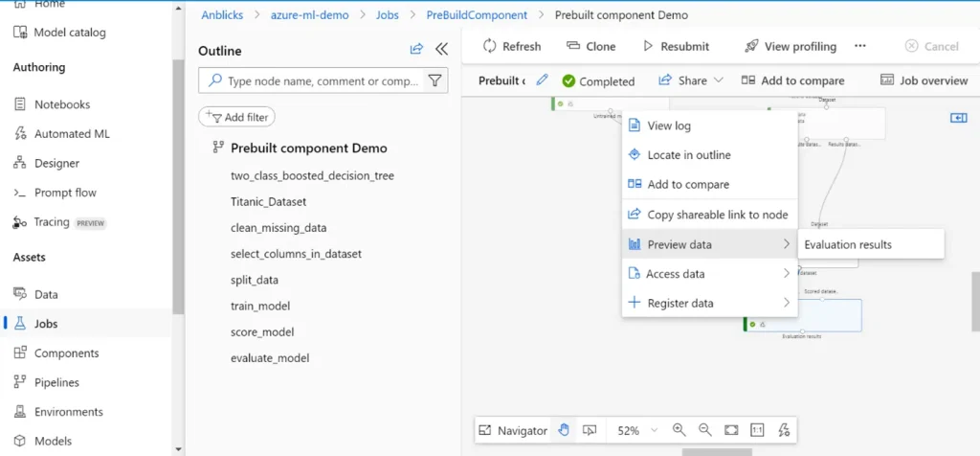Toggle the Navigator mini-map
The image size is (980, 456).
pyautogui.click(x=513, y=430)
